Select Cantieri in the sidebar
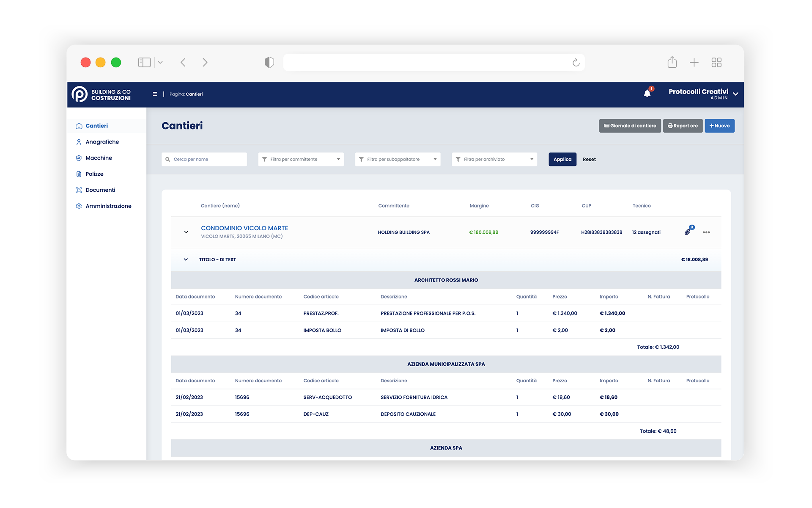The width and height of the screenshot is (812, 508). tap(107, 126)
